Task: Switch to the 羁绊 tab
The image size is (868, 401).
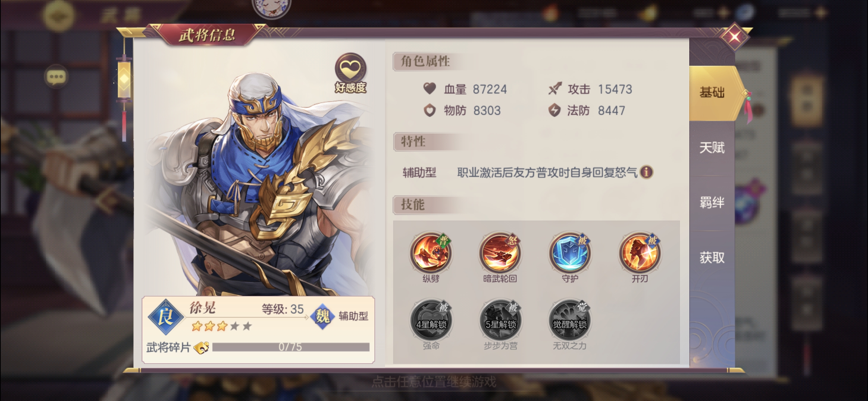Action: (x=712, y=203)
